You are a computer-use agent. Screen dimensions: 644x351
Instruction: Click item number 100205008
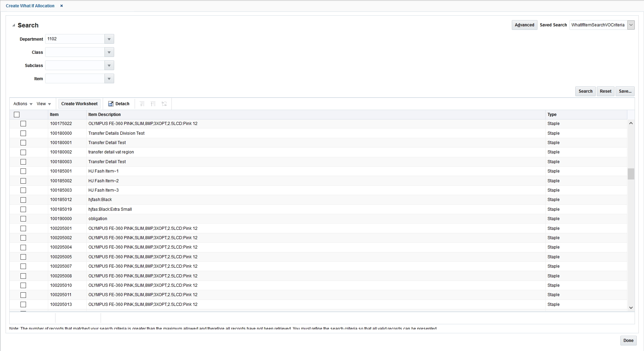61,276
